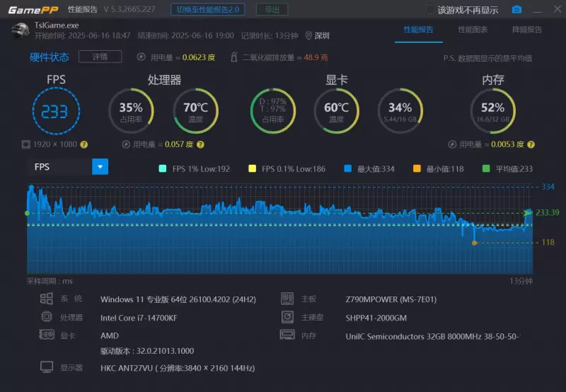
Task: Open the FPS chart metric combo box
Action: 60,167
